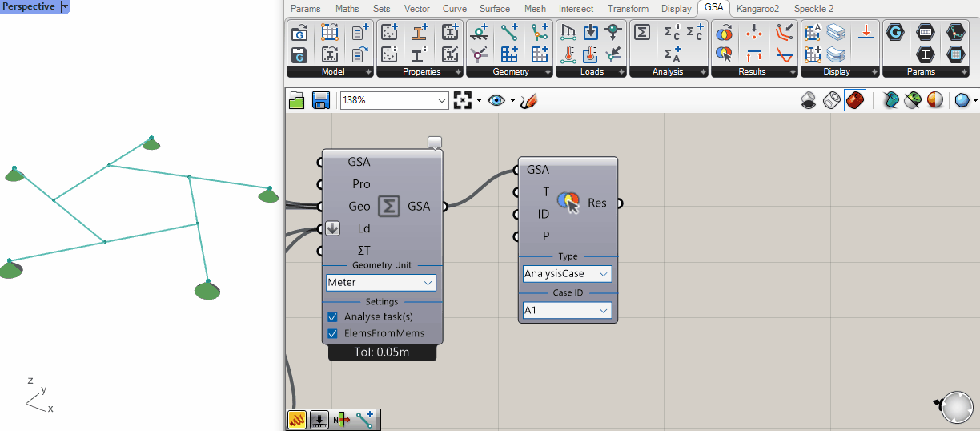Image resolution: width=980 pixels, height=431 pixels.
Task: Select the Create 1D Member icon in Geometry
Action: click(x=540, y=33)
